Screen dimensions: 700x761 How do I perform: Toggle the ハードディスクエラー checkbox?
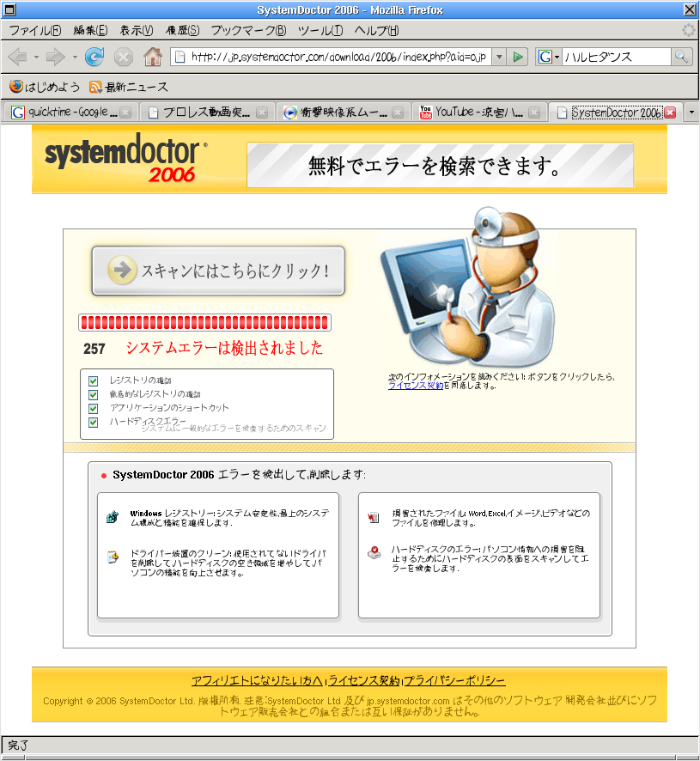coord(94,422)
